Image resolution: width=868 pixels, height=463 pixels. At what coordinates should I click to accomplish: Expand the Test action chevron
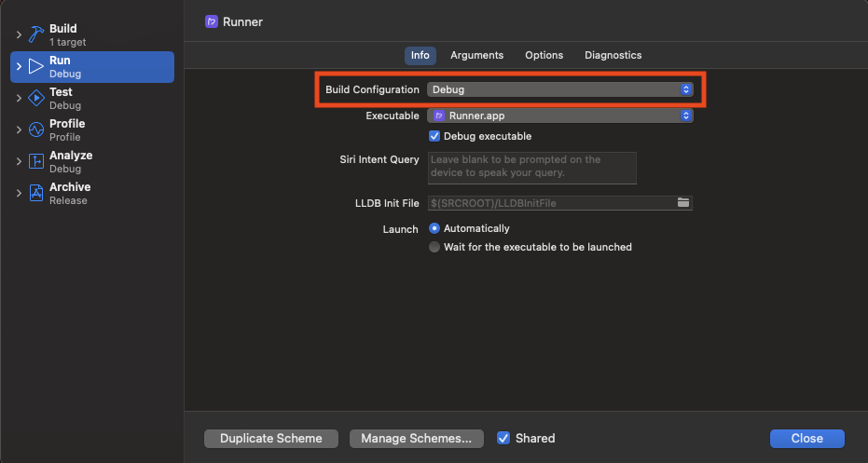[x=19, y=98]
